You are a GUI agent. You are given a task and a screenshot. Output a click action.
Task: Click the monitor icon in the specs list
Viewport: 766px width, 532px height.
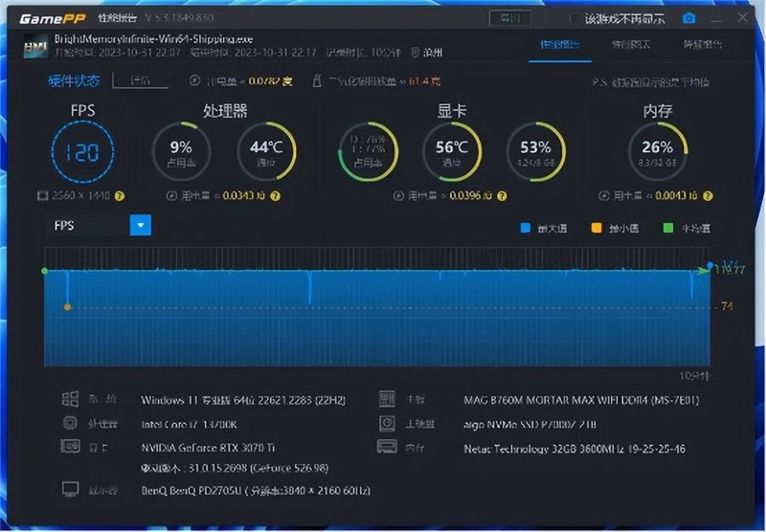click(x=70, y=489)
